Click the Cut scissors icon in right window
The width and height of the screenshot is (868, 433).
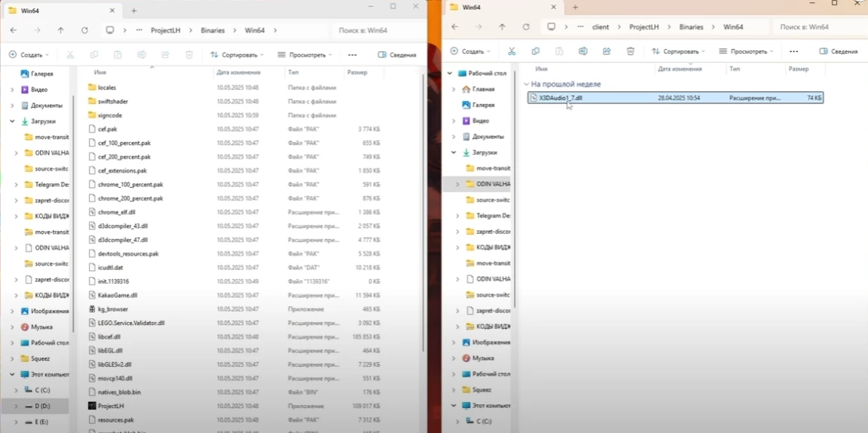pos(512,51)
